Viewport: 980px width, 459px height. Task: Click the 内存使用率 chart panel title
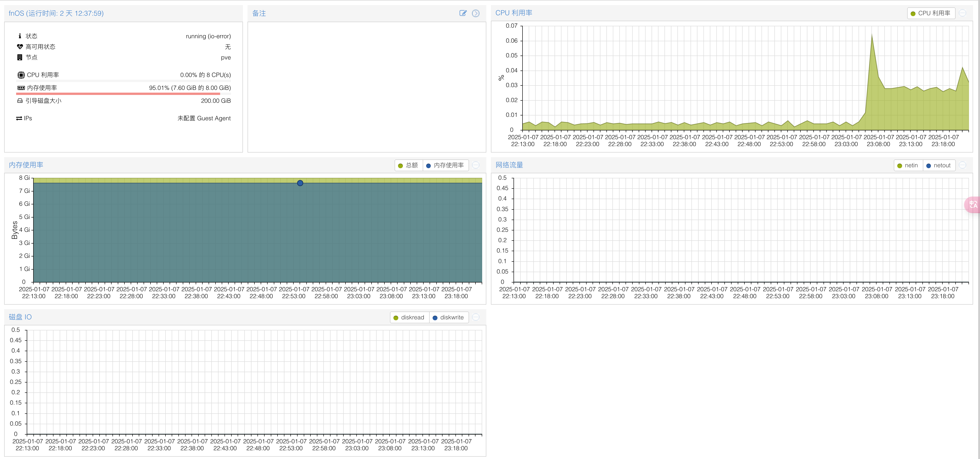pyautogui.click(x=26, y=165)
